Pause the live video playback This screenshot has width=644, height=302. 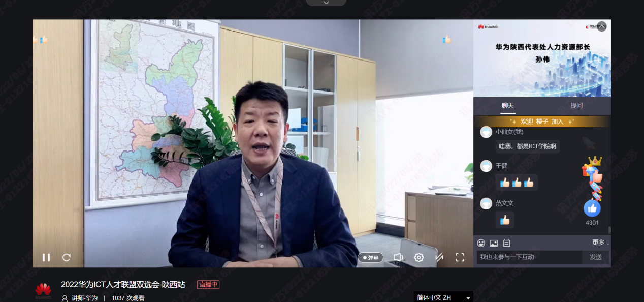tap(46, 257)
